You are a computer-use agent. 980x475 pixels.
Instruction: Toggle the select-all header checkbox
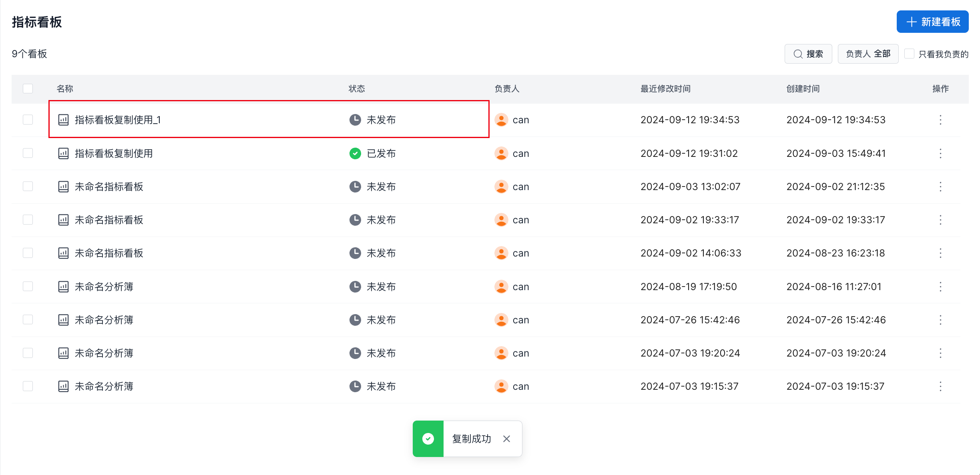pos(28,88)
